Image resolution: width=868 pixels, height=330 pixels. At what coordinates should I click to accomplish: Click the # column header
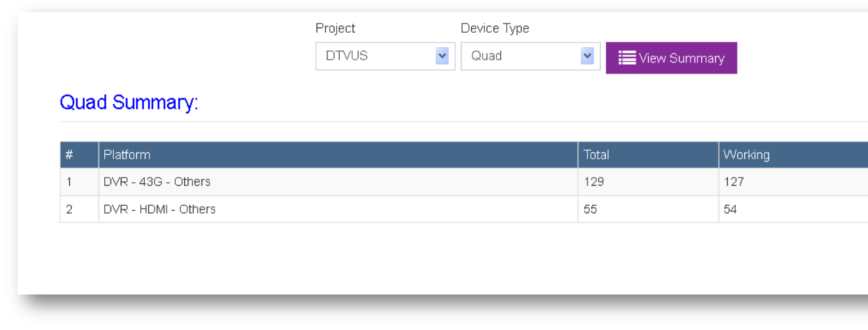69,155
